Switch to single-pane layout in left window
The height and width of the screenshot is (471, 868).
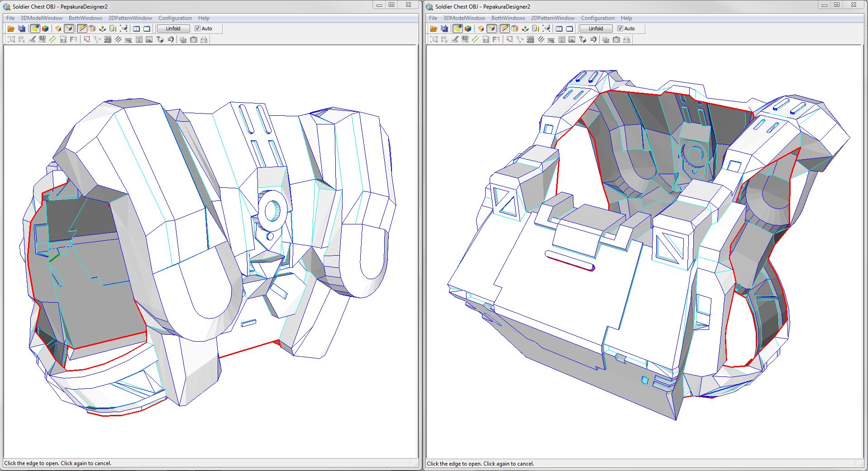[x=147, y=29]
